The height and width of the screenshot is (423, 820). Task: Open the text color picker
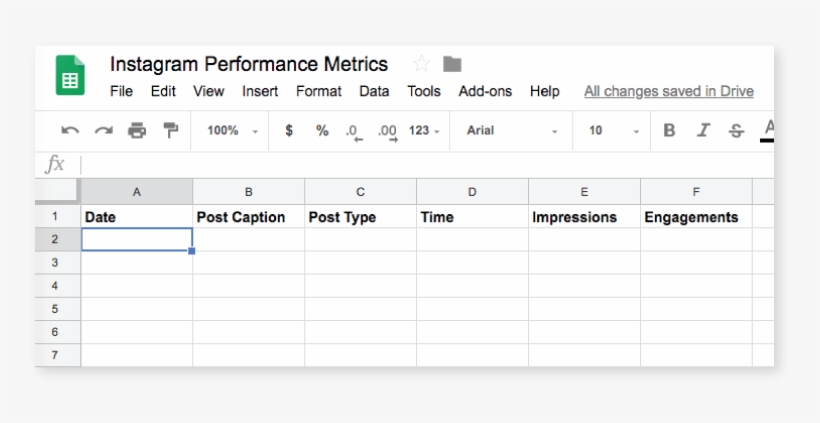tap(767, 131)
